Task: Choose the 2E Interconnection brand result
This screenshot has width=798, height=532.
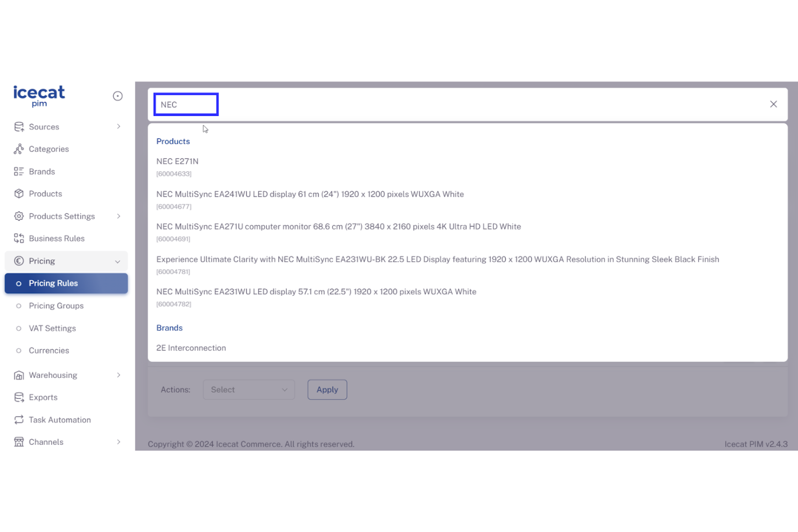Action: [x=191, y=348]
